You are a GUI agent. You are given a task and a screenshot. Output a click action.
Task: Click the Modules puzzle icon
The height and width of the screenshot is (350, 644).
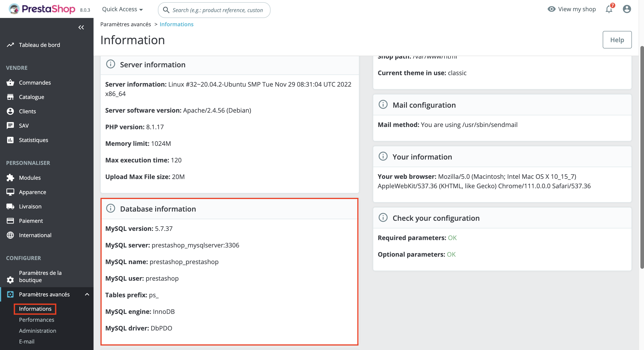[x=10, y=178]
